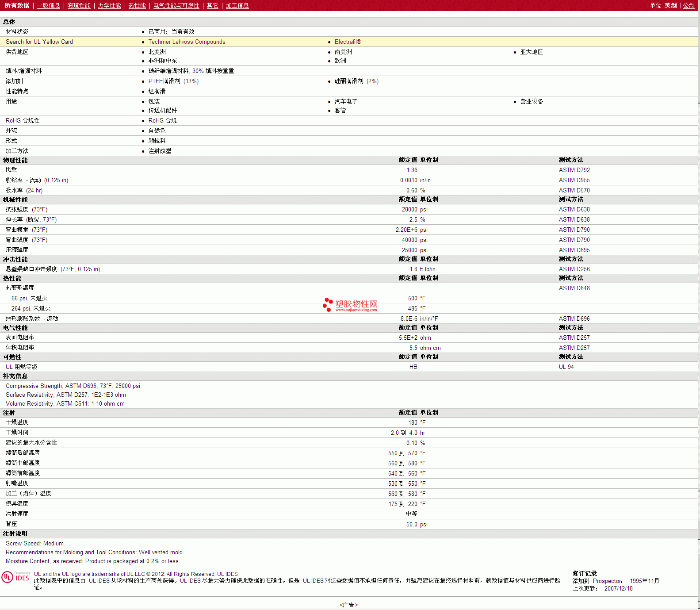
Task: Show the 热性能 section tab
Action: point(137,5)
